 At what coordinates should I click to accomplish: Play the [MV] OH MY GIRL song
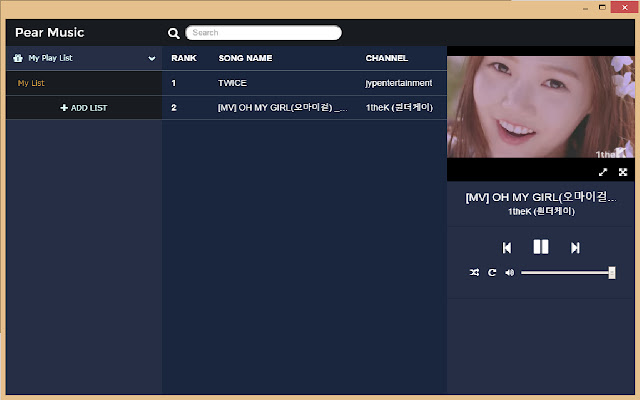click(304, 108)
